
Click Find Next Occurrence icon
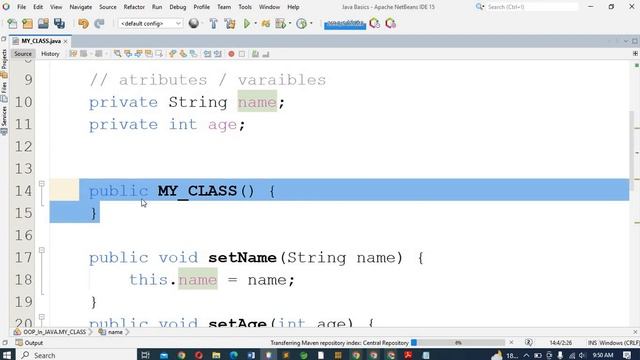(x=138, y=54)
